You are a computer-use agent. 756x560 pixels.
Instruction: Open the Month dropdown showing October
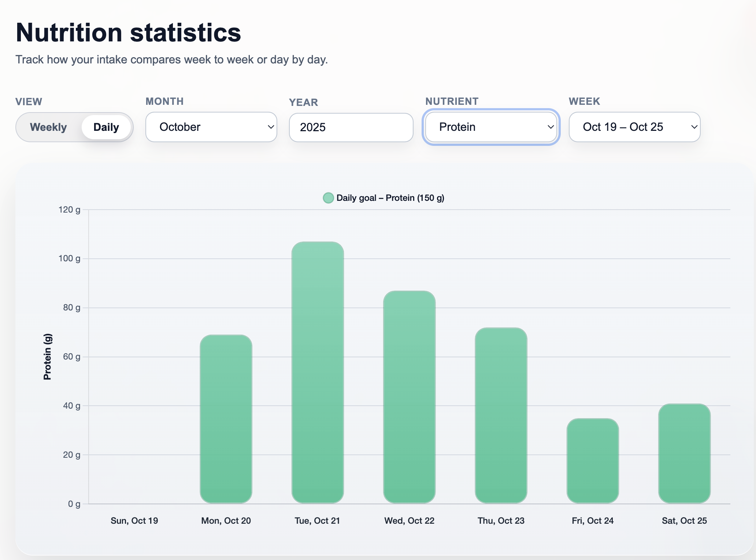(x=211, y=127)
